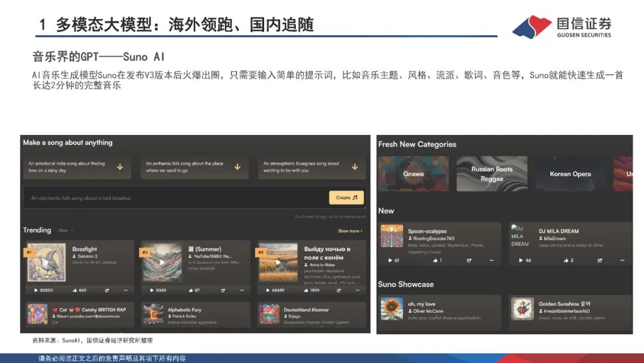Click the 'Suno Showcase' heading
644x363 pixels.
click(x=406, y=284)
